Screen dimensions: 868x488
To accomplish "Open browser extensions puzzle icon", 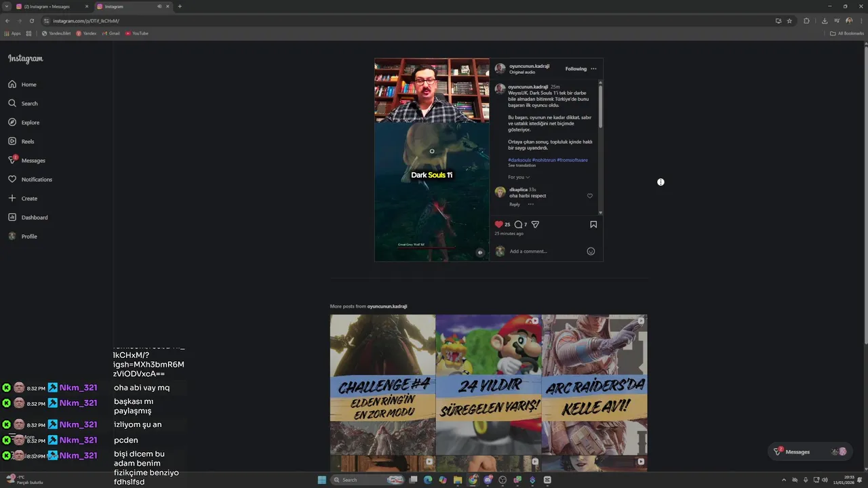I will pyautogui.click(x=806, y=21).
